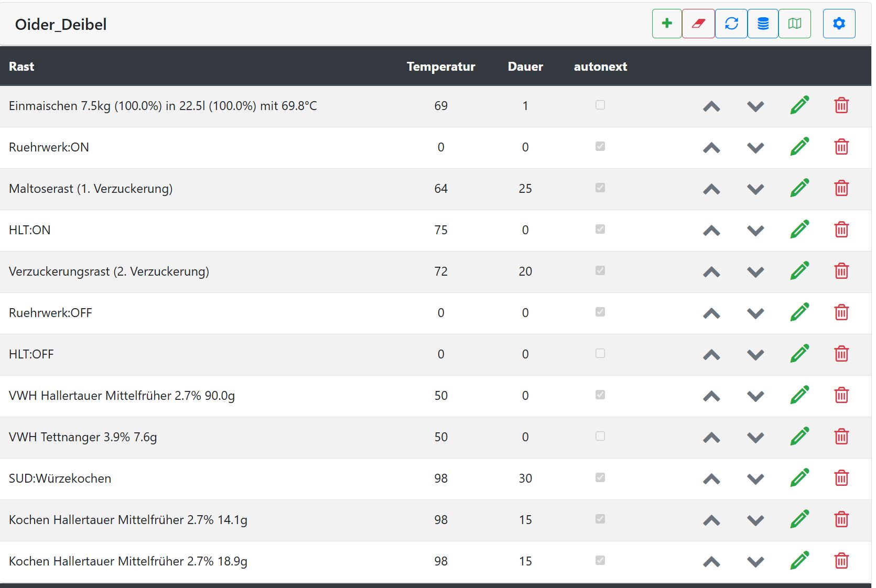Image resolution: width=876 pixels, height=588 pixels.
Task: Move Verzuckerungsrast step down with chevron
Action: [755, 271]
